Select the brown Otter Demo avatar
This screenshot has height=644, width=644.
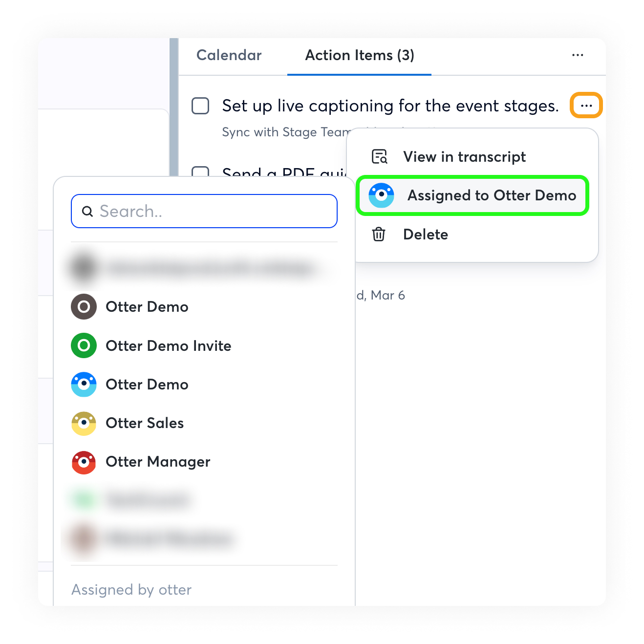click(84, 306)
